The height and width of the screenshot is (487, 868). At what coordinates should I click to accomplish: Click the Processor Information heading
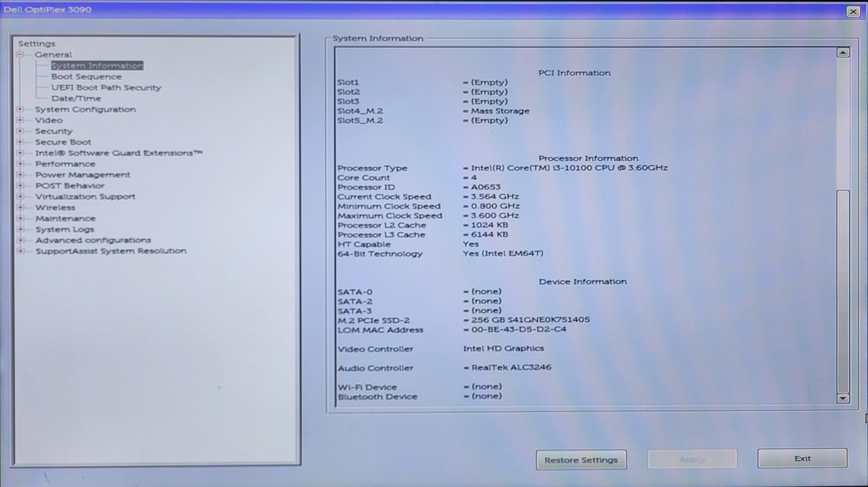pos(588,159)
